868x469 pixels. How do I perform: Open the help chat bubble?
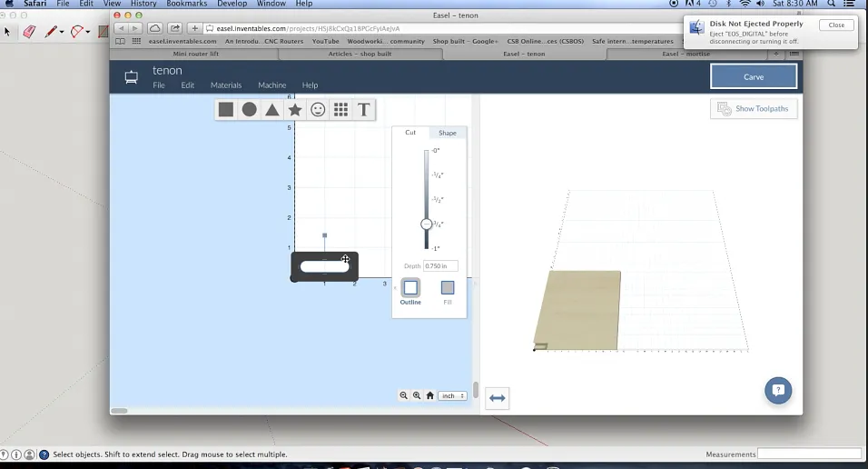[x=778, y=390]
